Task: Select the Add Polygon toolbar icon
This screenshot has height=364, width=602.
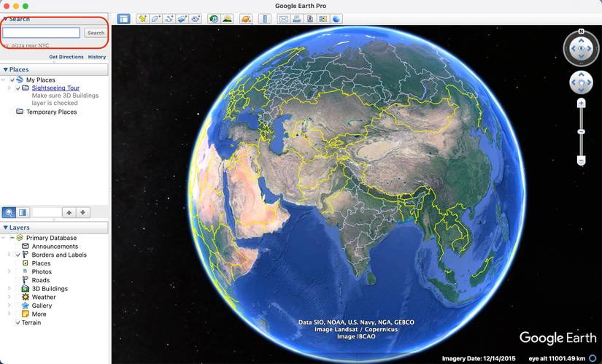Action: click(x=155, y=18)
